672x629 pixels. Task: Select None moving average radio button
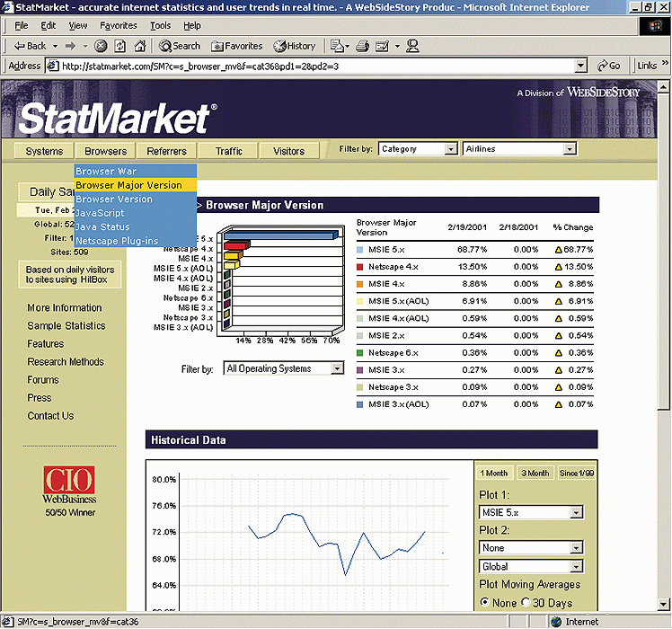485,602
